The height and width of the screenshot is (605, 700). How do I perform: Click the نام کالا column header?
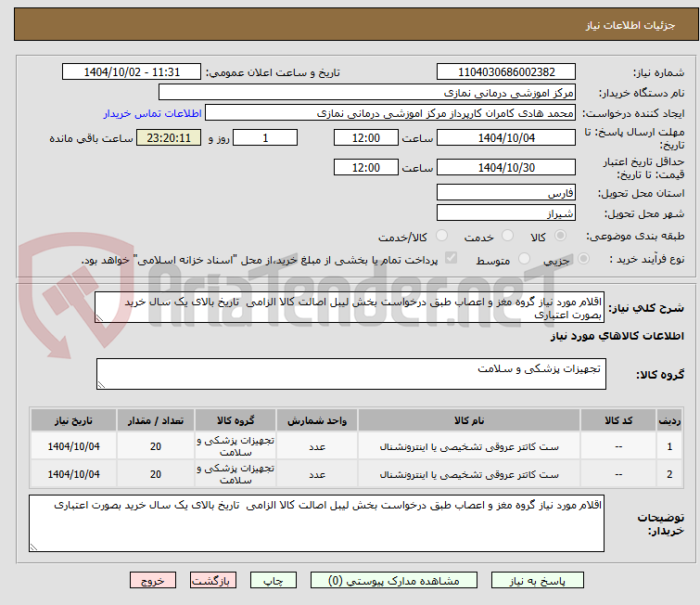click(469, 420)
